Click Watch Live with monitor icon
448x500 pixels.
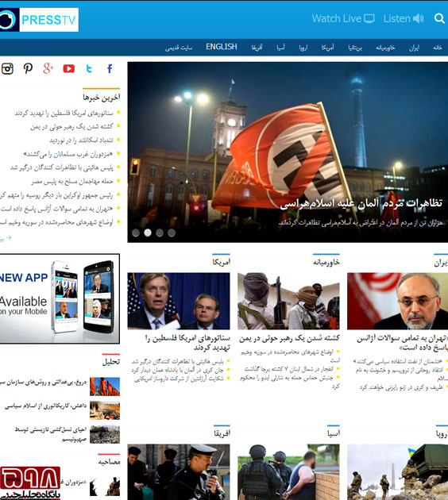343,18
